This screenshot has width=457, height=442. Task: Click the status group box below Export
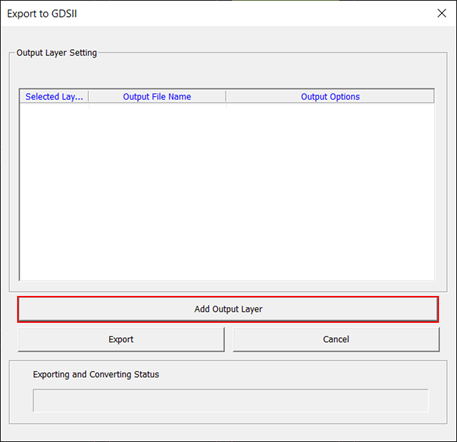(228, 392)
